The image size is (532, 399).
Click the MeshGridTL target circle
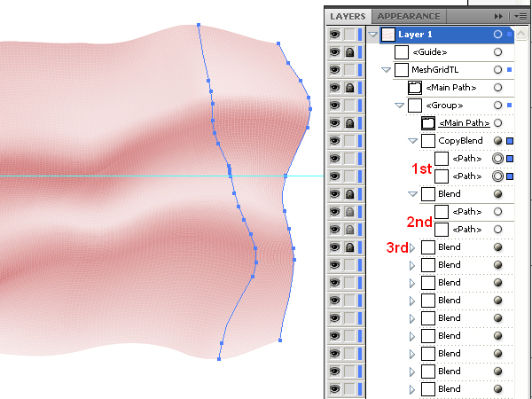497,69
